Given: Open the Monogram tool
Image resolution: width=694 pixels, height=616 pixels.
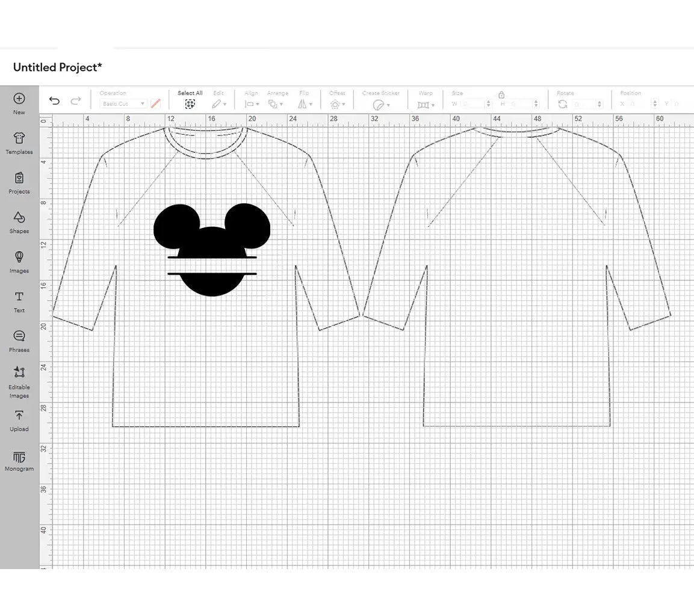Looking at the screenshot, I should [19, 461].
